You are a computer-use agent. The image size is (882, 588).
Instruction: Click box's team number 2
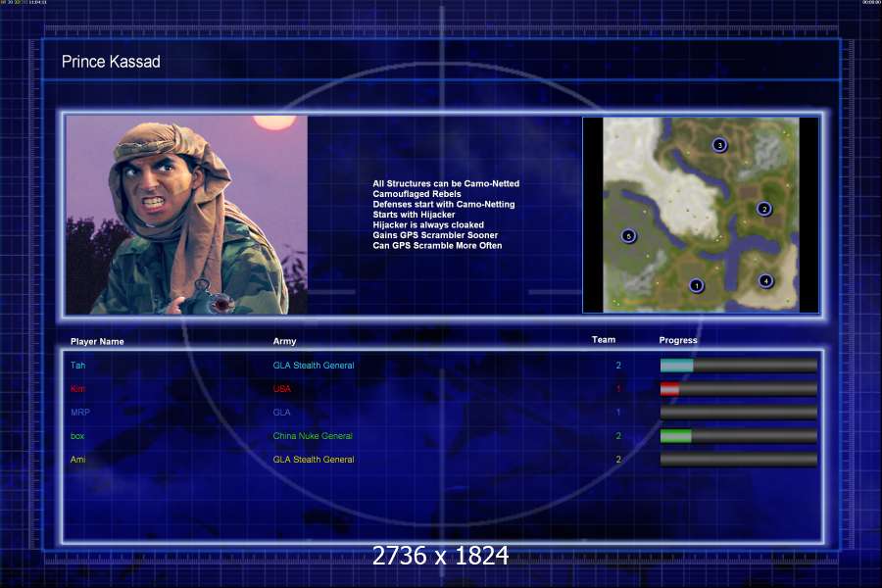[x=618, y=436]
